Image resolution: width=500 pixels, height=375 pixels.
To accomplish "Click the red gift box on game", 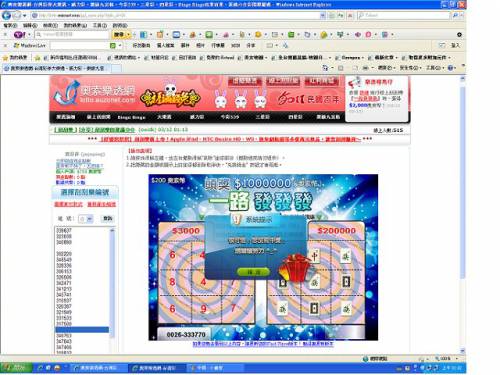I will [x=295, y=268].
